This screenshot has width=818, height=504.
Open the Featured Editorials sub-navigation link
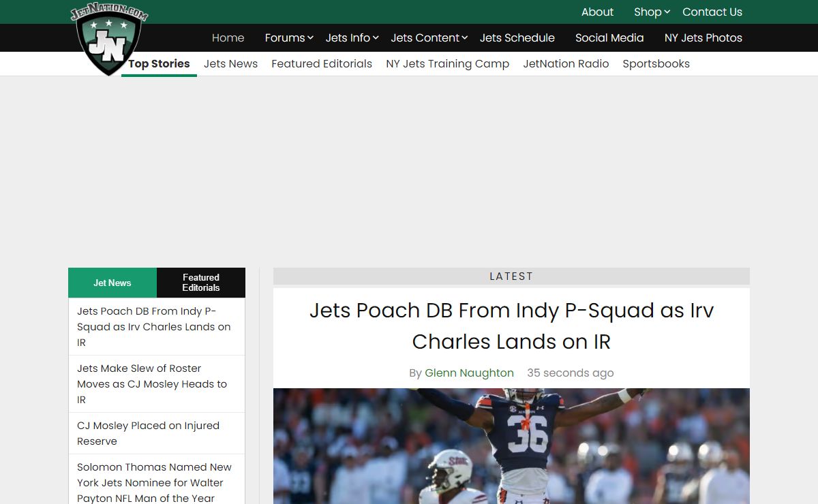[322, 63]
